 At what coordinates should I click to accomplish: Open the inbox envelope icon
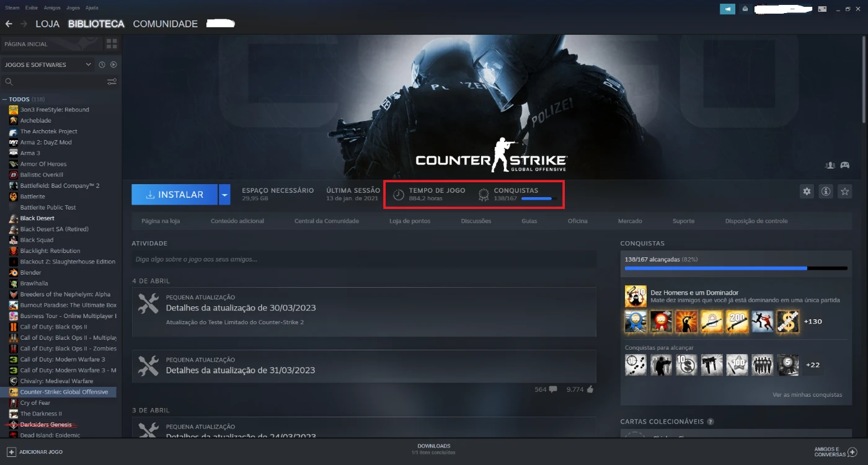tap(745, 9)
